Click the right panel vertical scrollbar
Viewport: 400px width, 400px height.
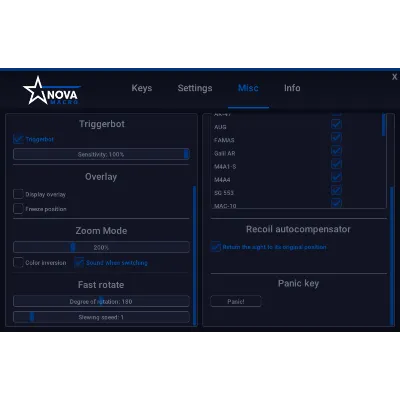[x=392, y=256]
